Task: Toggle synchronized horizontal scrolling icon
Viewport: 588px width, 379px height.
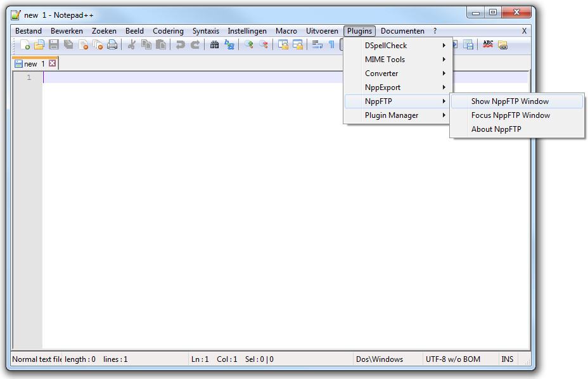Action: 297,44
